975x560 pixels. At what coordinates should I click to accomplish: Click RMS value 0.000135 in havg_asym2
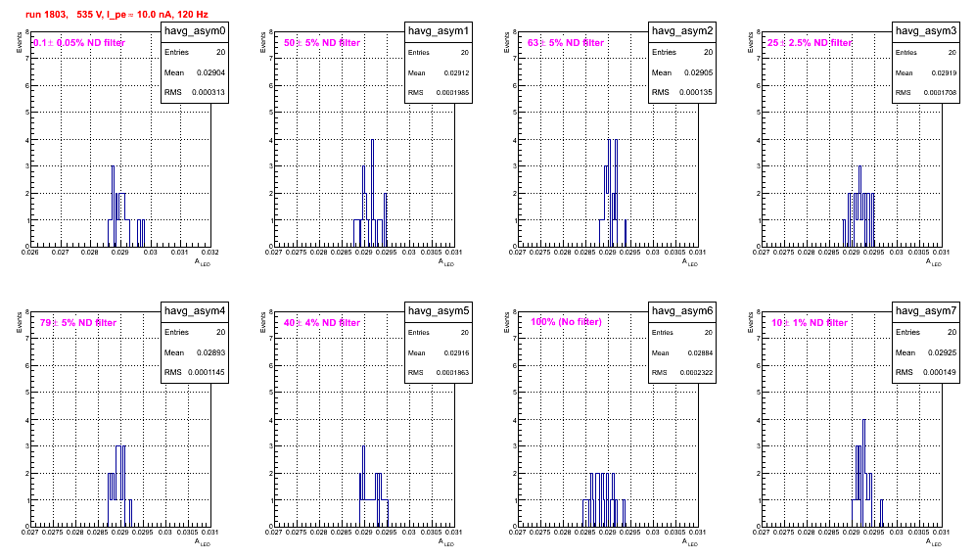tap(696, 93)
